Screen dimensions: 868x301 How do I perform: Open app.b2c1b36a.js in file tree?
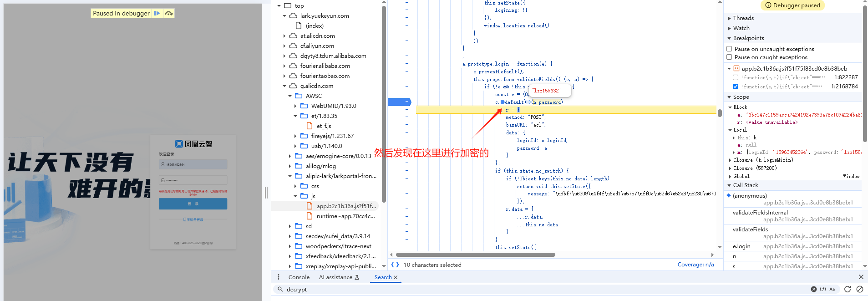pyautogui.click(x=346, y=206)
